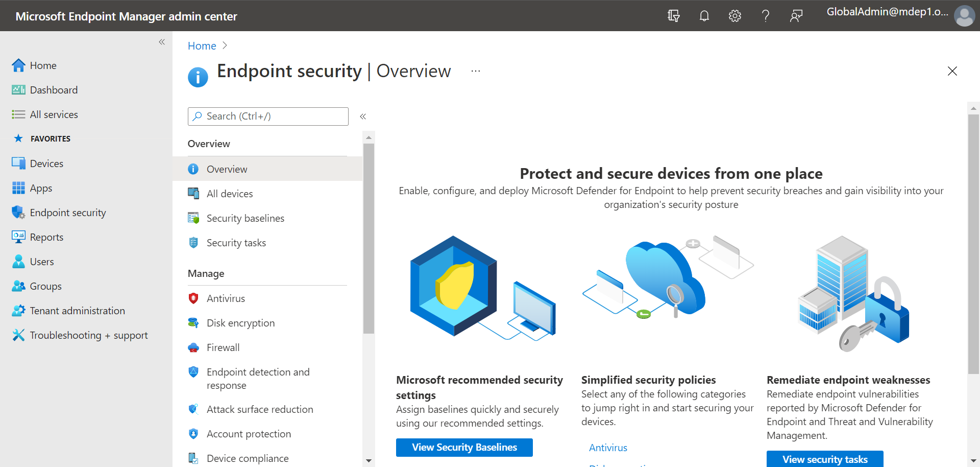The image size is (980, 467).
Task: Open the directory and subscription filter icon
Action: [674, 16]
